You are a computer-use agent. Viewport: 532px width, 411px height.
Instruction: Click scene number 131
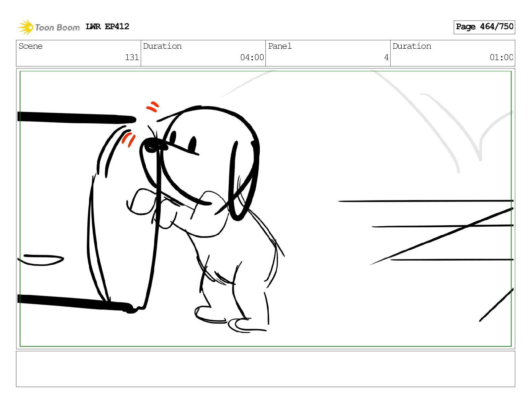coord(132,57)
